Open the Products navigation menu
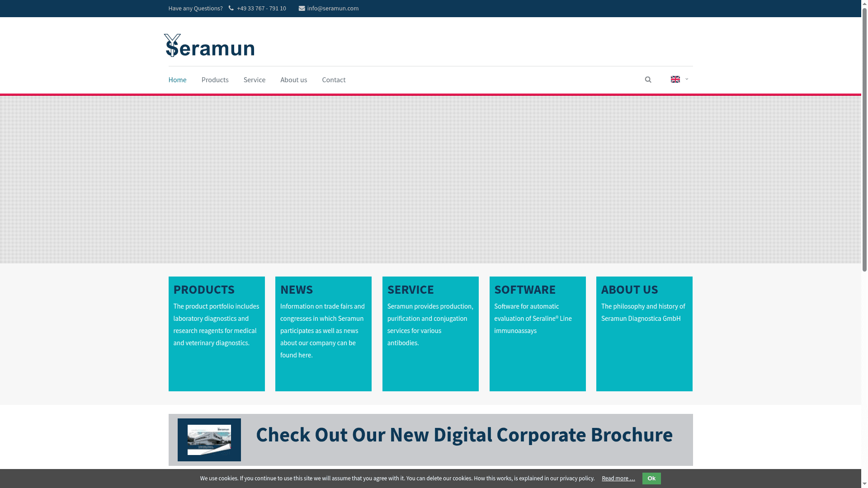This screenshot has height=488, width=868. pyautogui.click(x=215, y=80)
